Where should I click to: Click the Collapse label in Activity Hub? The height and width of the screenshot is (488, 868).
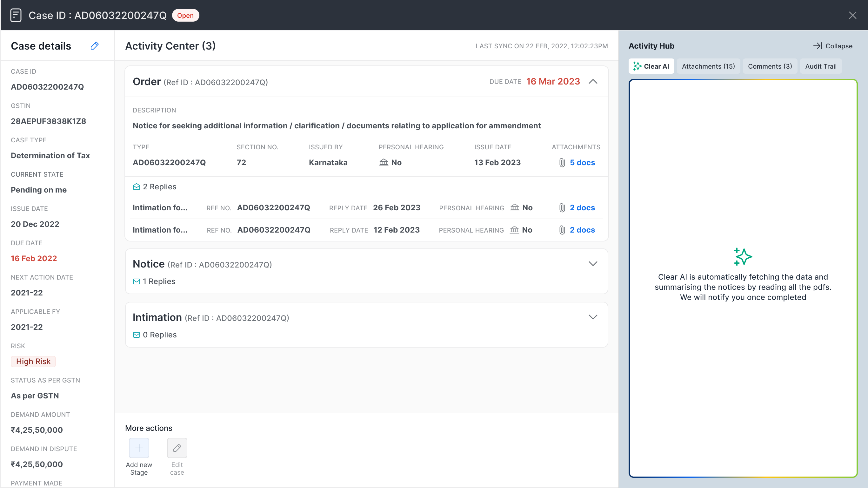pyautogui.click(x=839, y=46)
